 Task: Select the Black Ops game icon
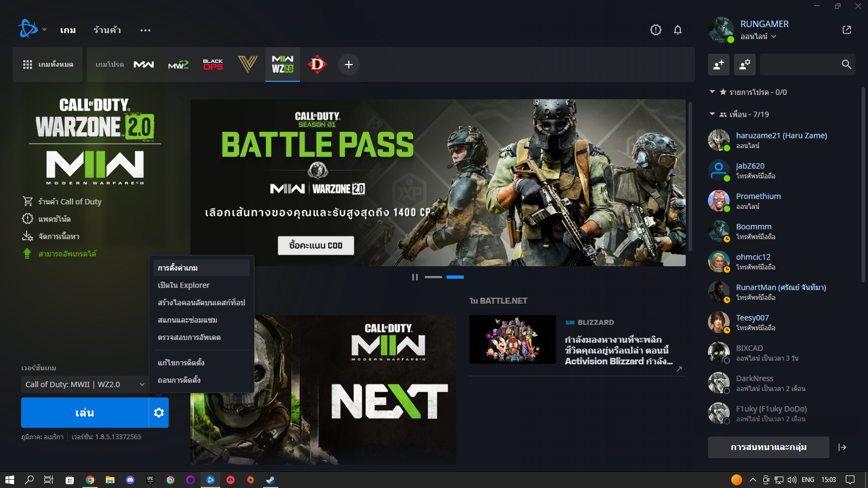click(x=213, y=65)
